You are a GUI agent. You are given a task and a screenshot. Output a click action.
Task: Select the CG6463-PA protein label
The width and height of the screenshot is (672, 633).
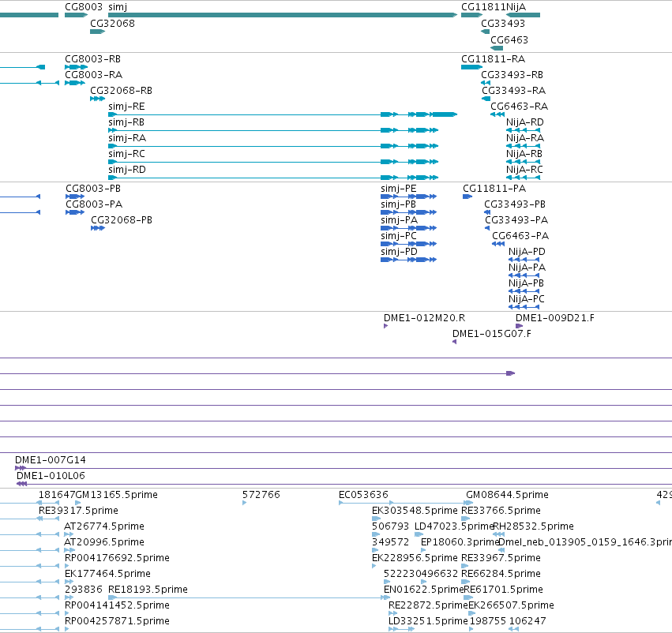520,236
